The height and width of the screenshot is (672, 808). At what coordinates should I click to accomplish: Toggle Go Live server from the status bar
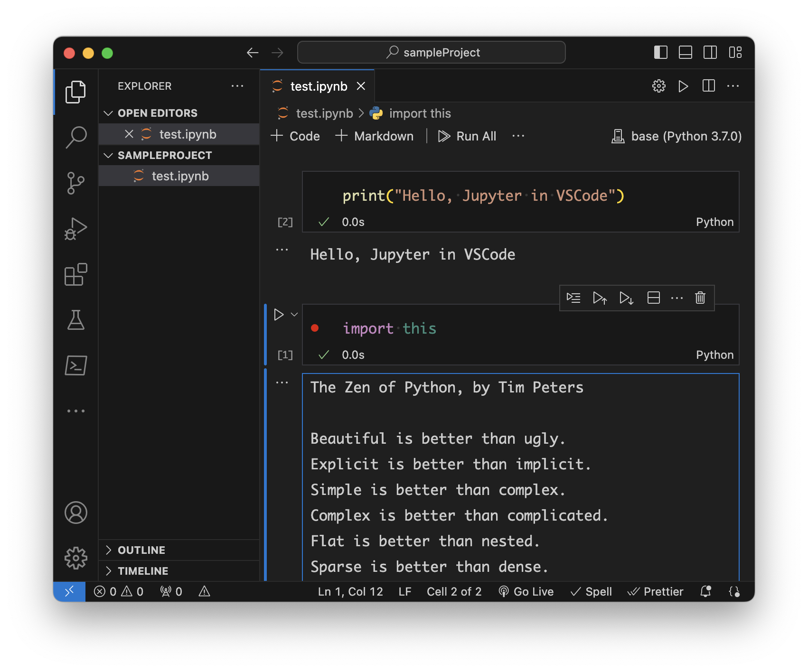526,591
